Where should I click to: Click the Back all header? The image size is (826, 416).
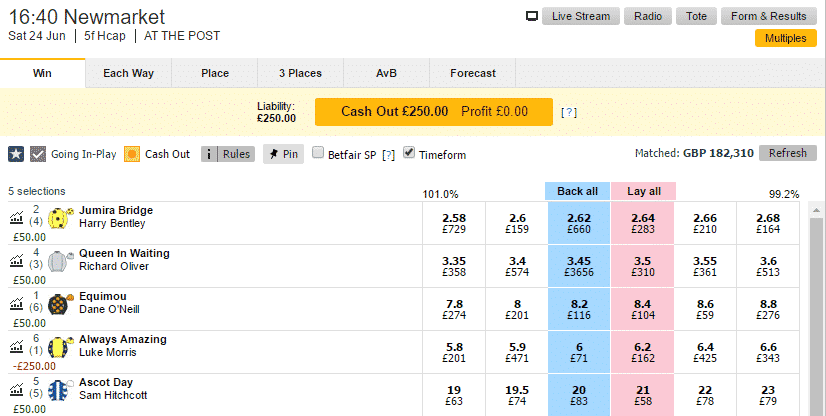[578, 191]
